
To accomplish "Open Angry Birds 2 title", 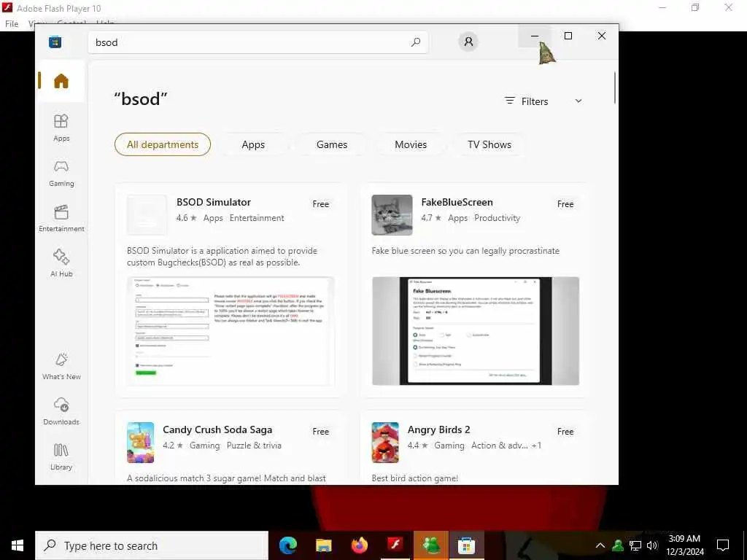I will tap(438, 429).
